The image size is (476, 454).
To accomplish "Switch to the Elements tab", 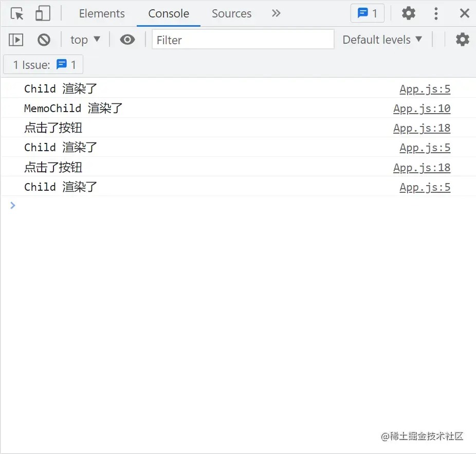I will 102,14.
